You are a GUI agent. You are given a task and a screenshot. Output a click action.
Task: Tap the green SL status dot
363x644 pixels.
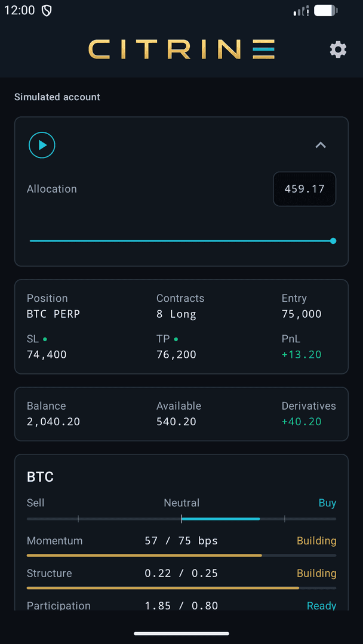coord(45,339)
